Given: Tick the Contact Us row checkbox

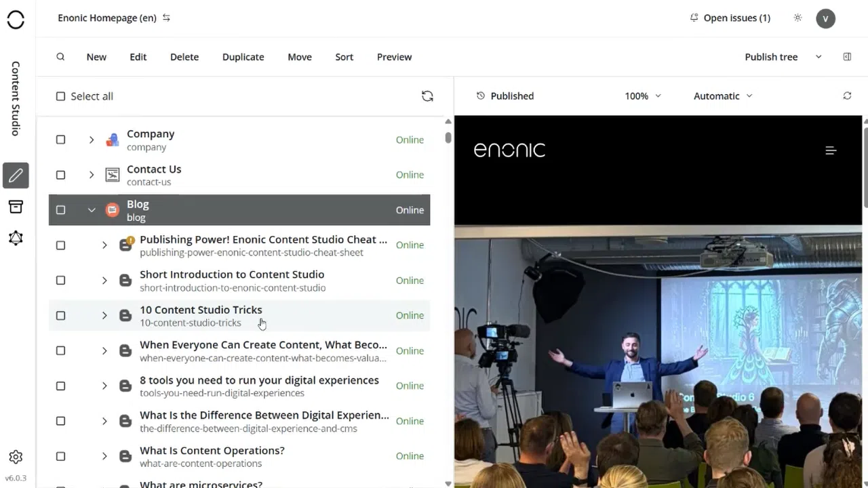Looking at the screenshot, I should [x=60, y=175].
